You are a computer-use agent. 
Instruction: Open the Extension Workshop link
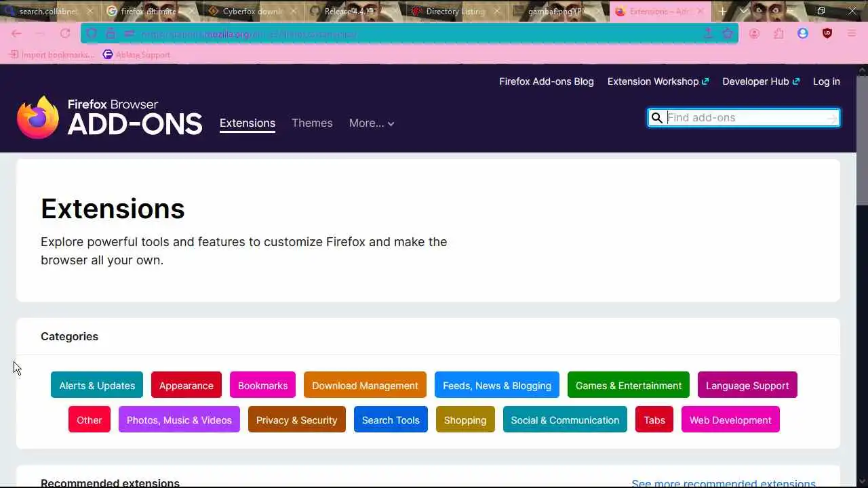(658, 81)
